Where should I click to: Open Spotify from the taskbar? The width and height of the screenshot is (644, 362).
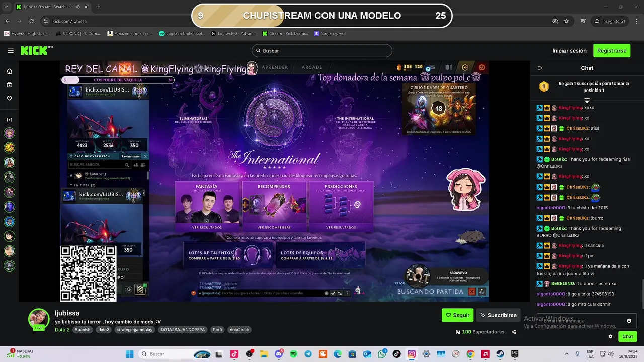point(294,354)
